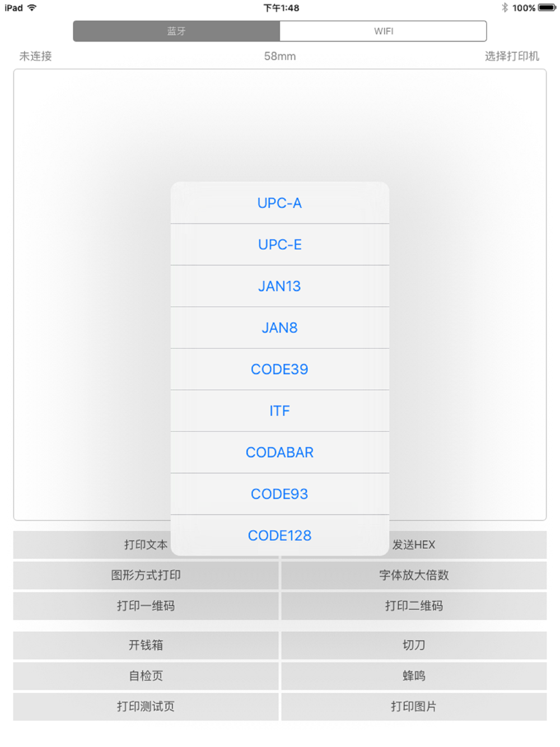This screenshot has height=747, width=560.
Task: Tap the 开钱箱 button
Action: click(x=146, y=645)
